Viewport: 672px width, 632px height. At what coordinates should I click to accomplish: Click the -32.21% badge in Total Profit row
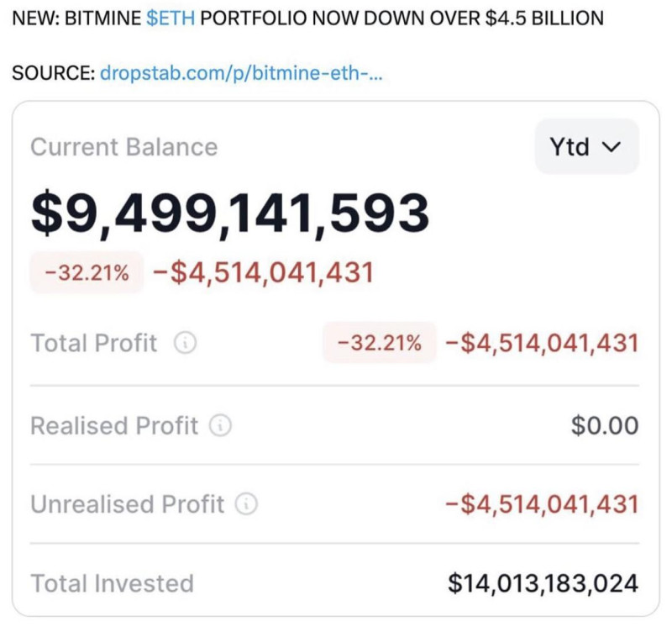tap(380, 343)
